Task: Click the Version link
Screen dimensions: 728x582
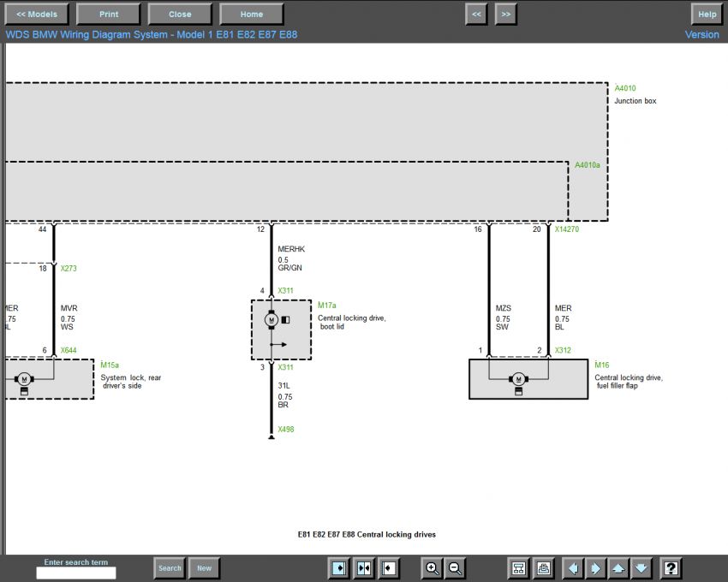Action: click(x=702, y=35)
